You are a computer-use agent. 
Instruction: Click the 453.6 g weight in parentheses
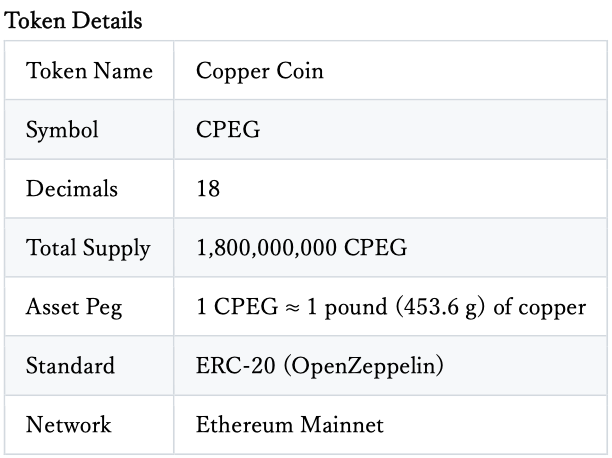tap(440, 307)
